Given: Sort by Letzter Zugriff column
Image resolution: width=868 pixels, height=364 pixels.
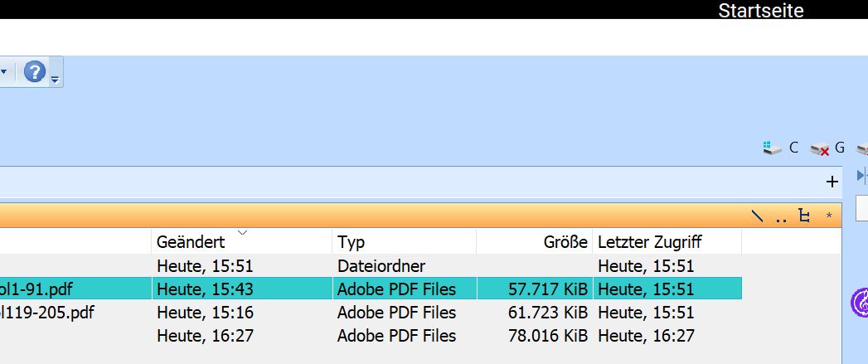Looking at the screenshot, I should pos(650,243).
